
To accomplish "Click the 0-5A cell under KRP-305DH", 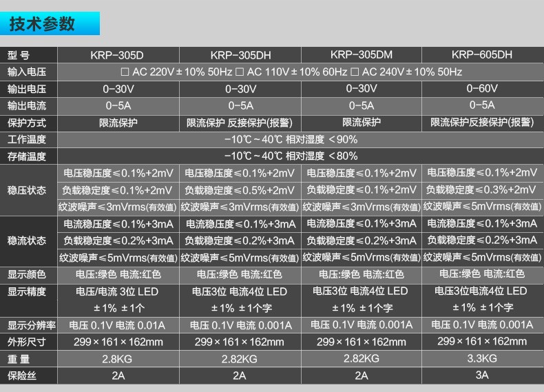I will click(x=240, y=105).
